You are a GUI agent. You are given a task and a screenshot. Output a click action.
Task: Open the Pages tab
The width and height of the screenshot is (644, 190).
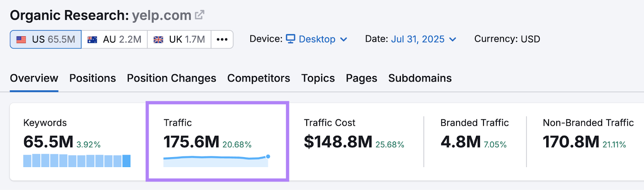tap(361, 78)
